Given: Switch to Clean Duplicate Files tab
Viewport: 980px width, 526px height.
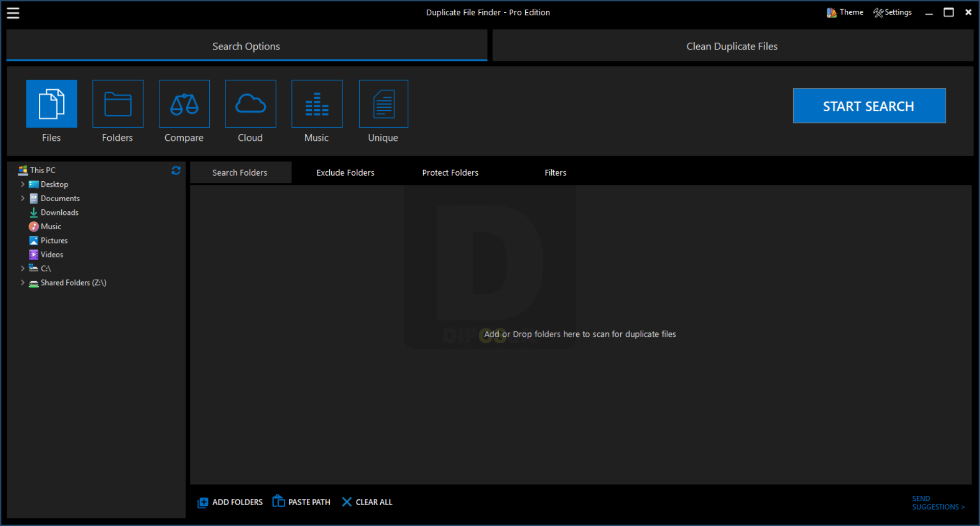Looking at the screenshot, I should pos(732,45).
